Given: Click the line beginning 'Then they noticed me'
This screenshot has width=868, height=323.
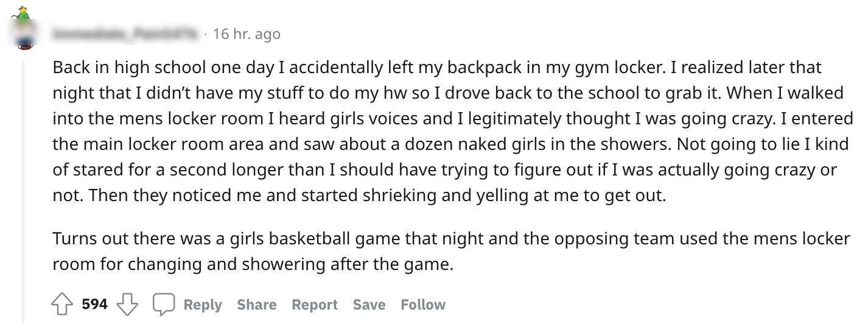Looking at the screenshot, I should point(359,196).
